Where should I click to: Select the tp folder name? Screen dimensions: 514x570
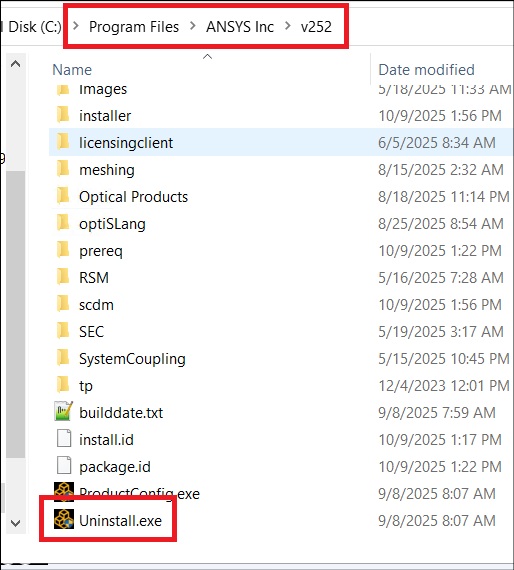click(x=86, y=386)
